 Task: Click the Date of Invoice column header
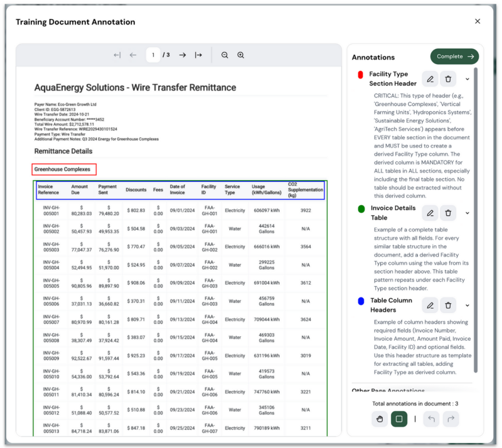[178, 189]
